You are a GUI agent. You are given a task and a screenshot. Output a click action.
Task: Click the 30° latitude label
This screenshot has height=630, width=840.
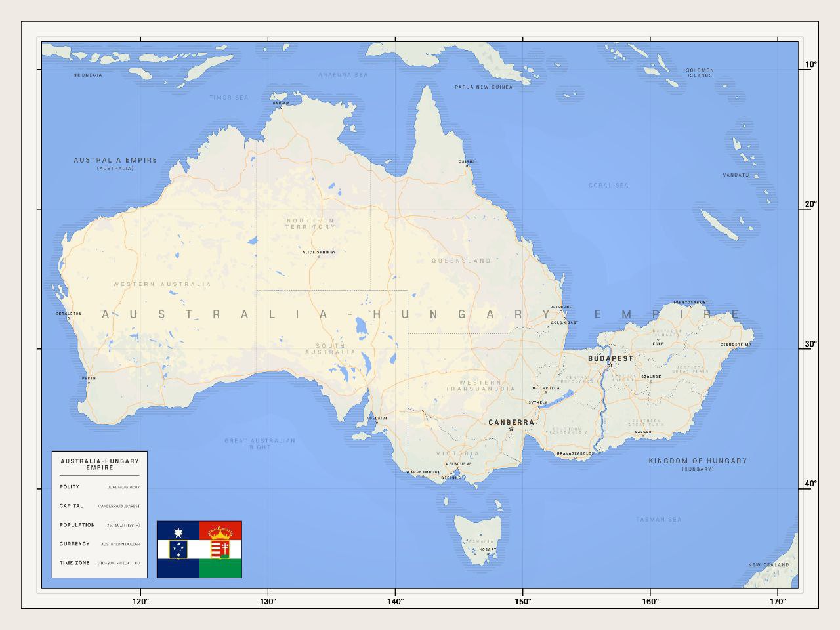point(811,344)
